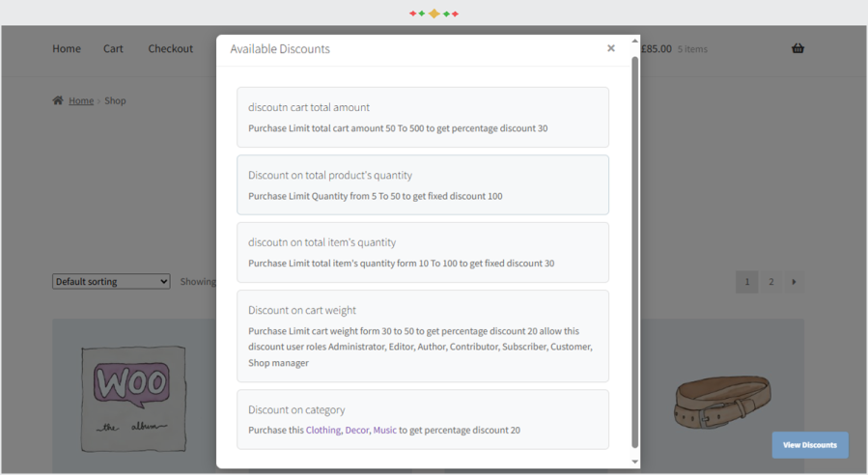Select the 'Discount on category' card title

tap(296, 410)
